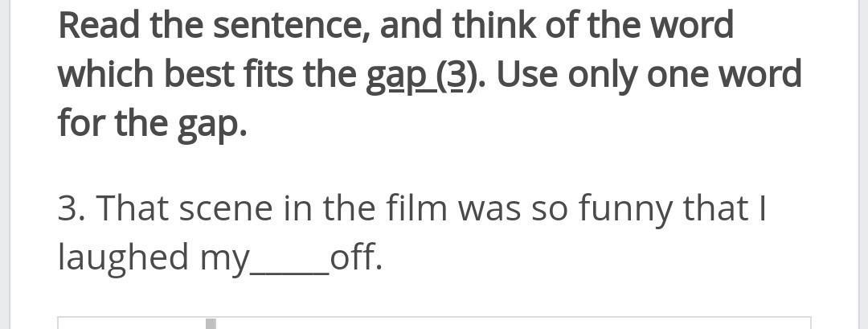Image resolution: width=868 pixels, height=329 pixels.
Task: Click the word "Read" in the instructions
Action: pos(99,26)
